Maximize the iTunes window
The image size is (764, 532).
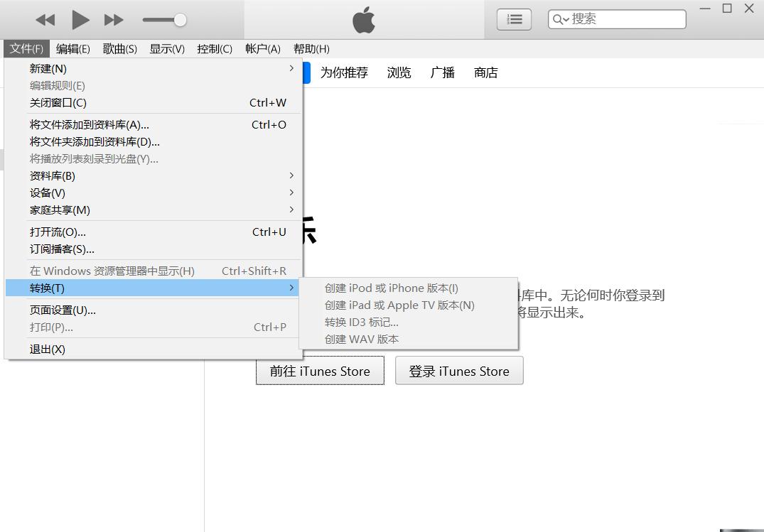tap(727, 9)
